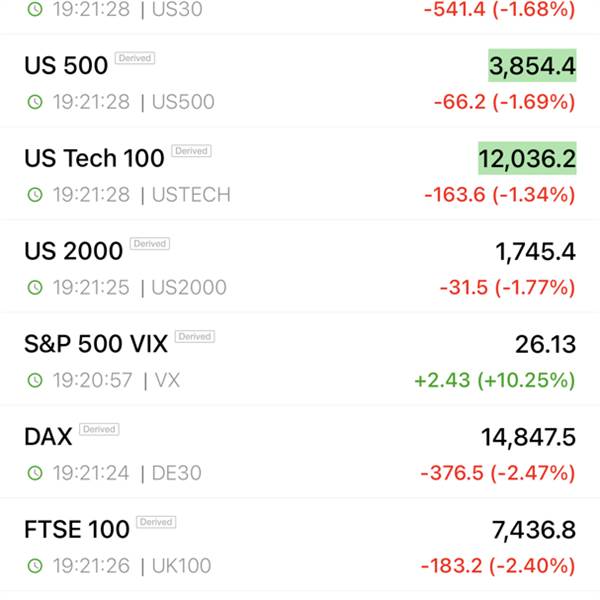The image size is (600, 600).
Task: Open the FTSE 100 index
Action: [300, 545]
